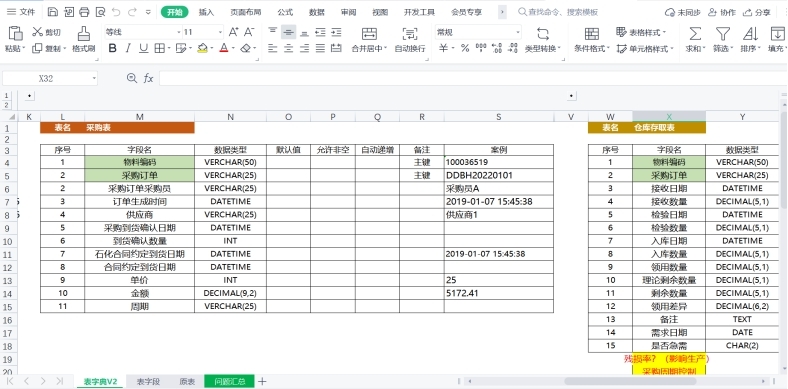Click the Save icon in quick access bar
Viewport: 788px width, 389px height.
point(52,12)
